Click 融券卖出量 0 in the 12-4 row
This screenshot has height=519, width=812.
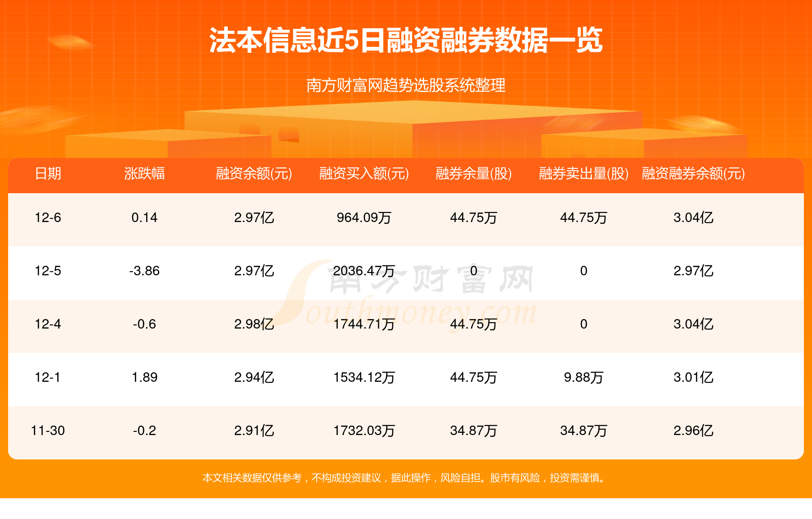(584, 324)
